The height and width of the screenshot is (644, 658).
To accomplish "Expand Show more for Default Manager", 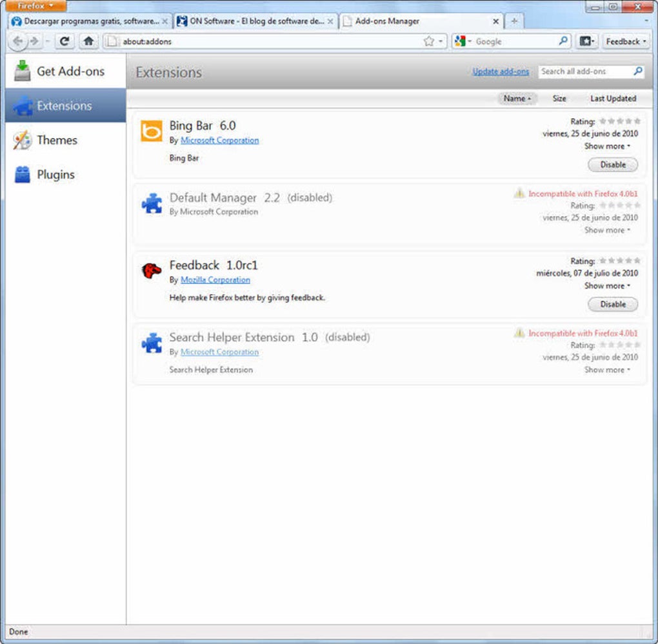I will point(604,230).
